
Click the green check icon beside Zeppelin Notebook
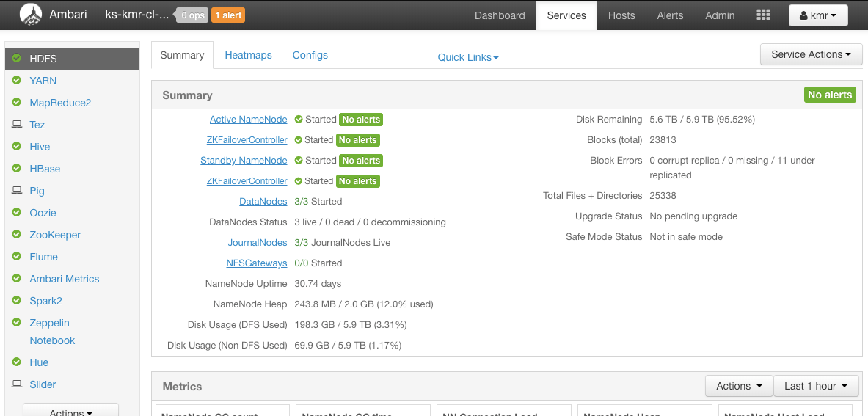tap(17, 323)
